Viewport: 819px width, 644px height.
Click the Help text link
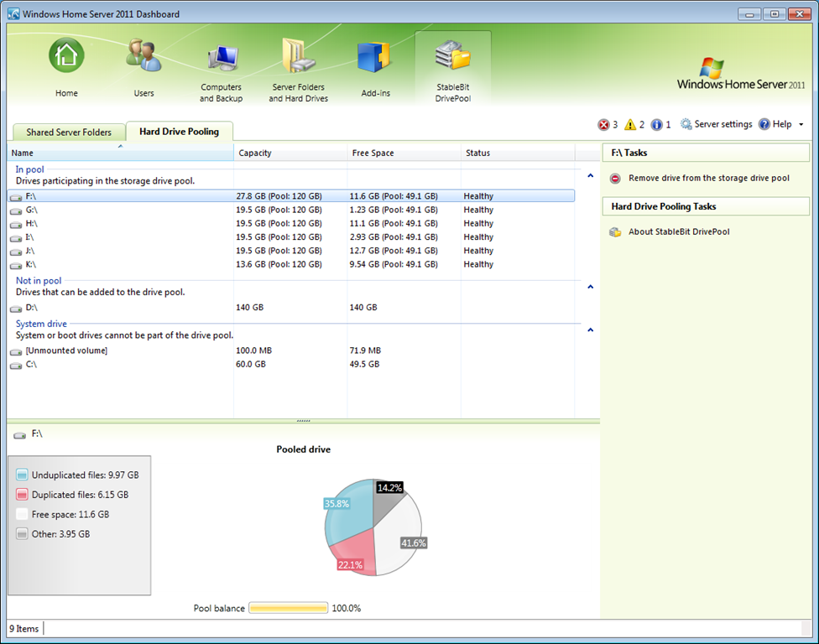click(x=782, y=124)
